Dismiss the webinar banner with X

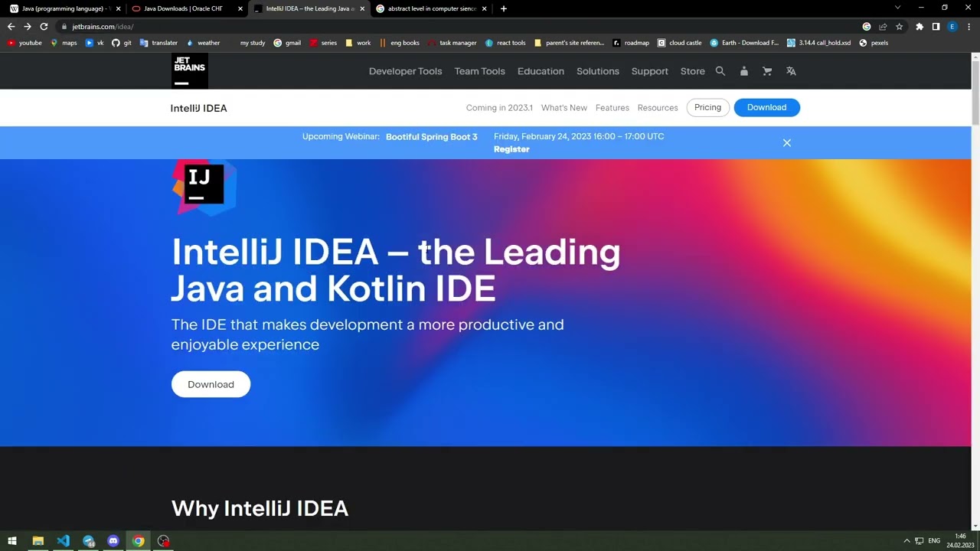click(x=786, y=143)
